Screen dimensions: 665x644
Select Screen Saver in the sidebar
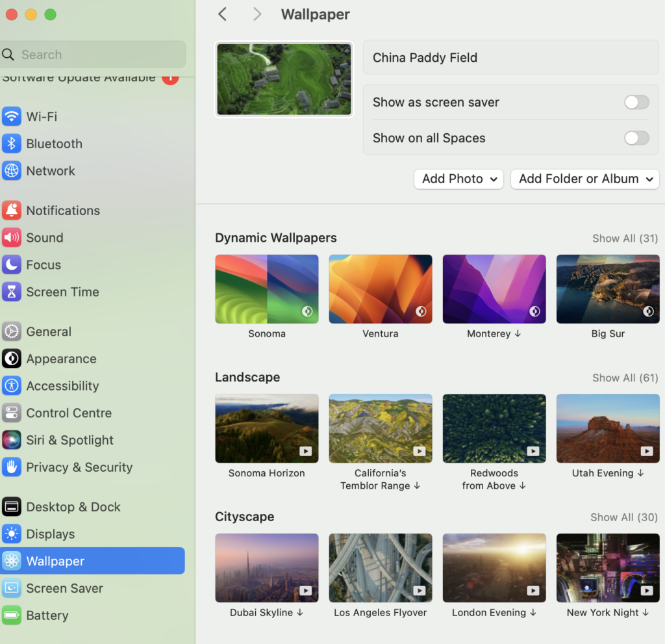65,588
